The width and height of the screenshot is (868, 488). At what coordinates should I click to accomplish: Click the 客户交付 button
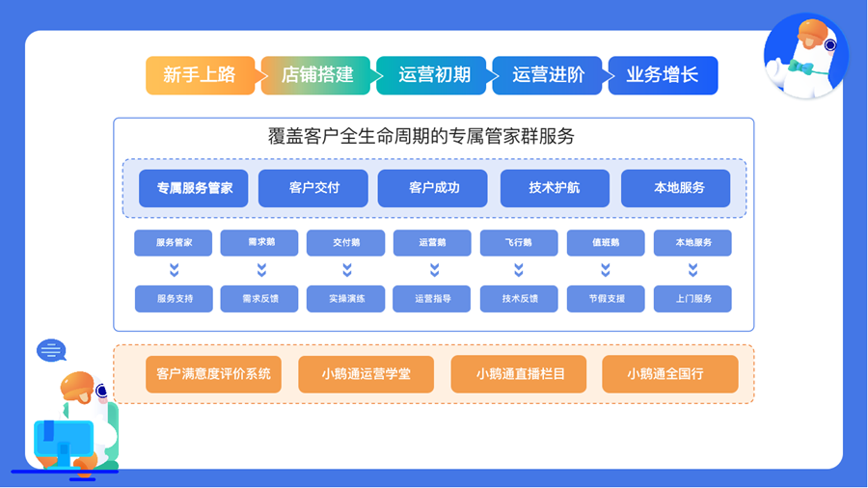pyautogui.click(x=313, y=188)
